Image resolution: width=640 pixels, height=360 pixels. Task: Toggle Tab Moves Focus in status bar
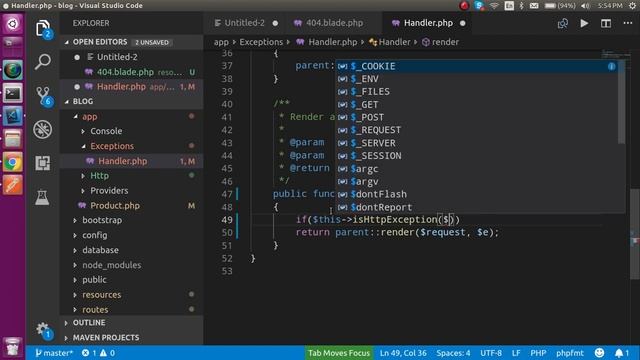tap(338, 353)
